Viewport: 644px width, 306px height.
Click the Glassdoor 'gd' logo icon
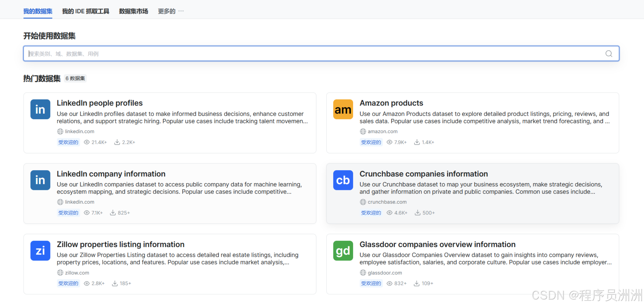point(343,250)
